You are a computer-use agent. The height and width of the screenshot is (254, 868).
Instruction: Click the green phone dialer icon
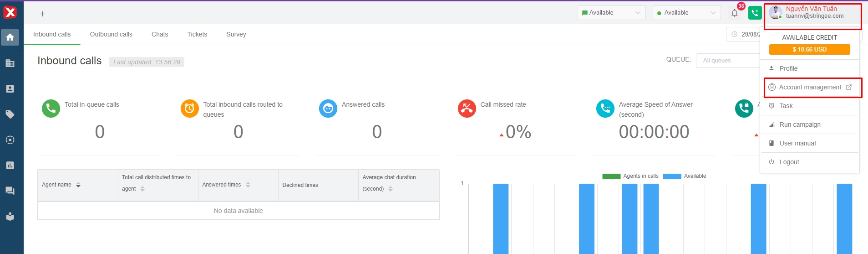[x=755, y=13]
